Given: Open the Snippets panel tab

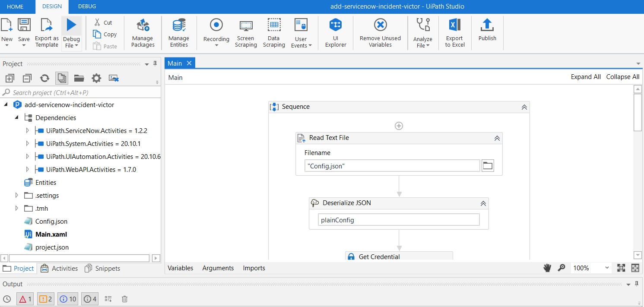Looking at the screenshot, I should click(102, 269).
